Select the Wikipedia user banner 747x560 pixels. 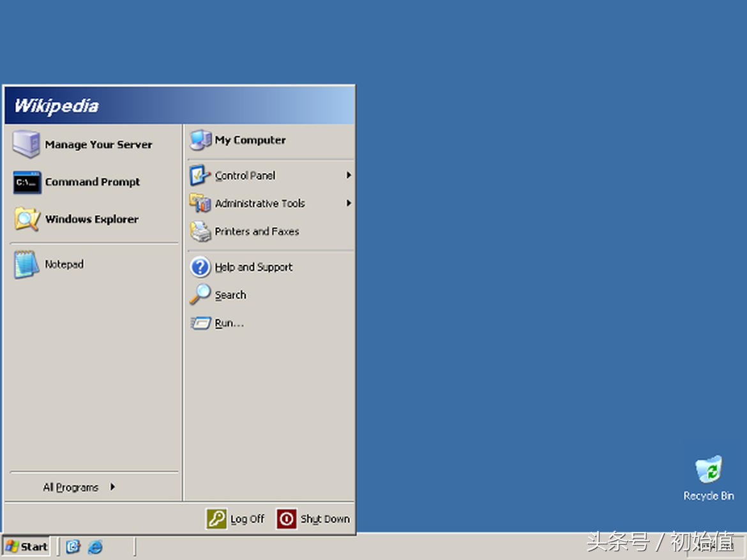point(56,105)
